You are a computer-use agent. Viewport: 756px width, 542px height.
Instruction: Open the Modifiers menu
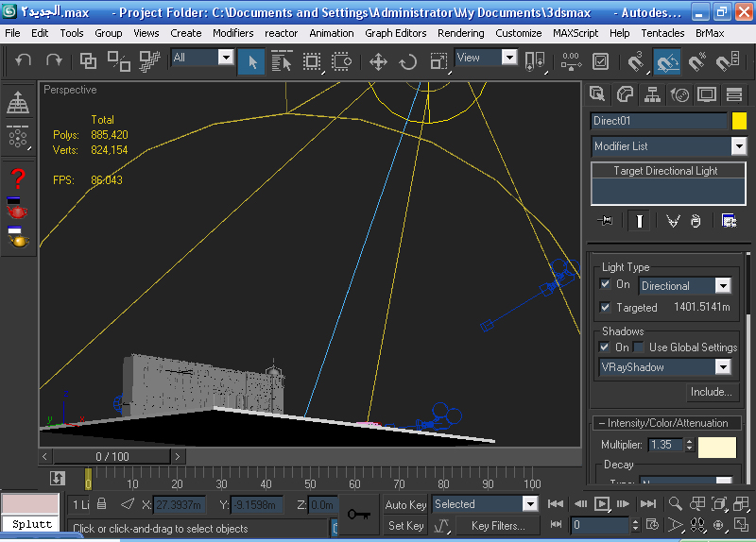[x=232, y=33]
